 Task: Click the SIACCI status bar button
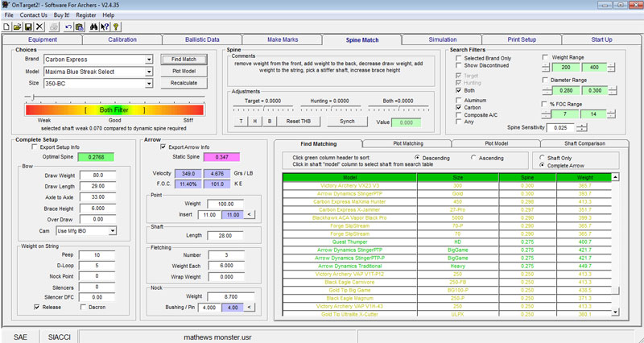click(x=59, y=337)
